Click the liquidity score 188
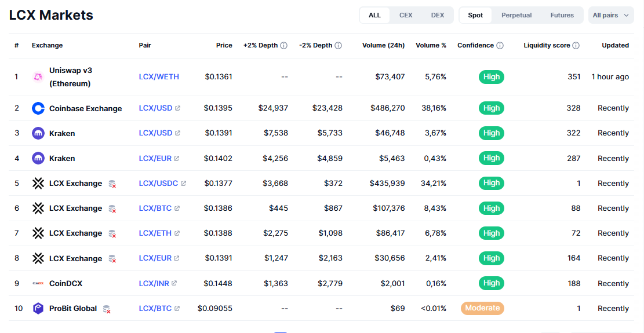The height and width of the screenshot is (333, 644). (x=574, y=283)
